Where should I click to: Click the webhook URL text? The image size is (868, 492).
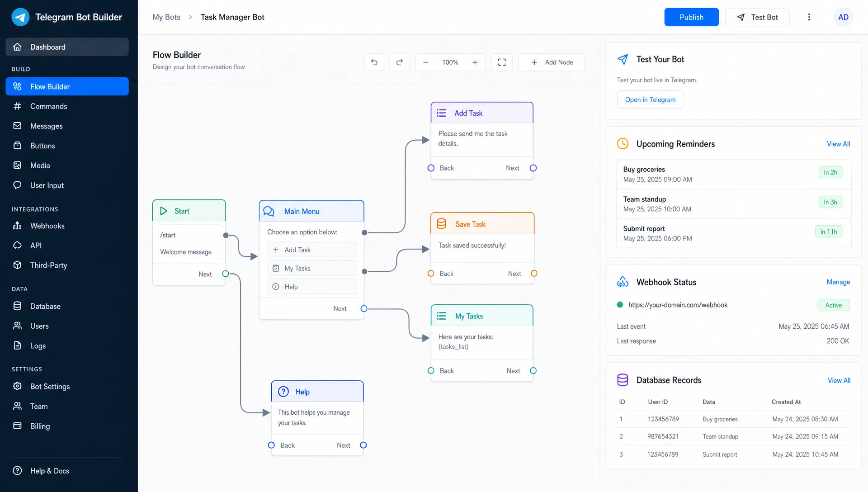point(678,305)
